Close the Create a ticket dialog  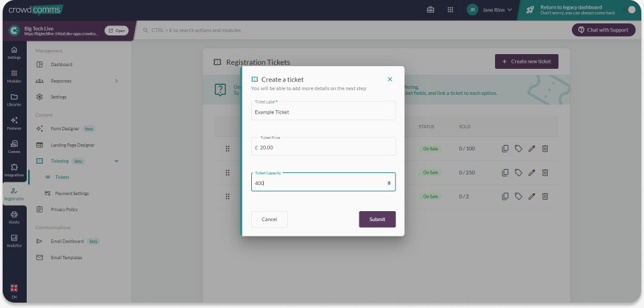[390, 80]
